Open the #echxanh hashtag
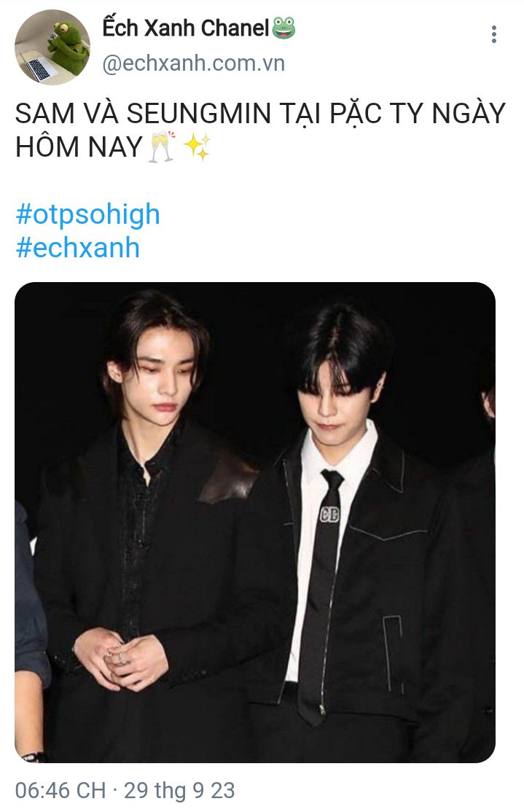Viewport: 524px width, 812px height. [78, 247]
